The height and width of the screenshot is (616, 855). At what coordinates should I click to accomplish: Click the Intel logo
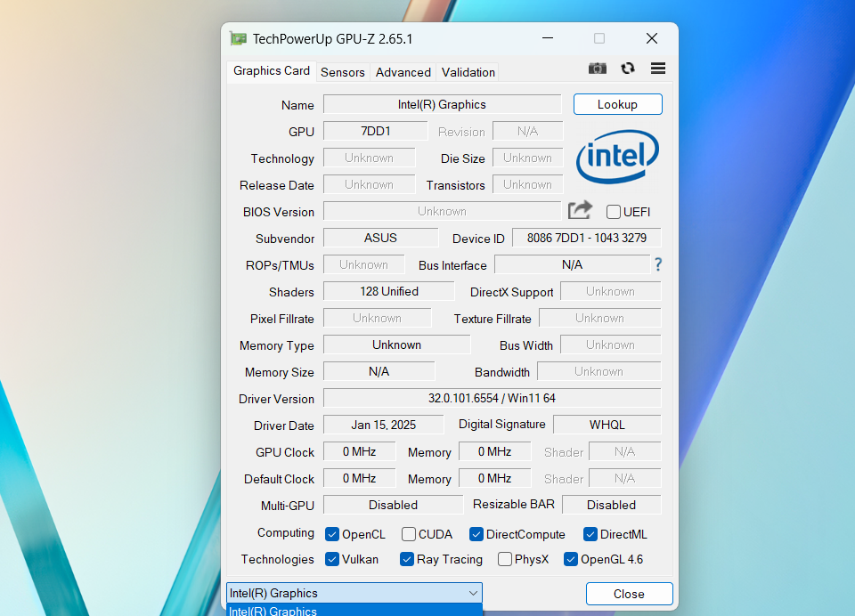tap(618, 157)
